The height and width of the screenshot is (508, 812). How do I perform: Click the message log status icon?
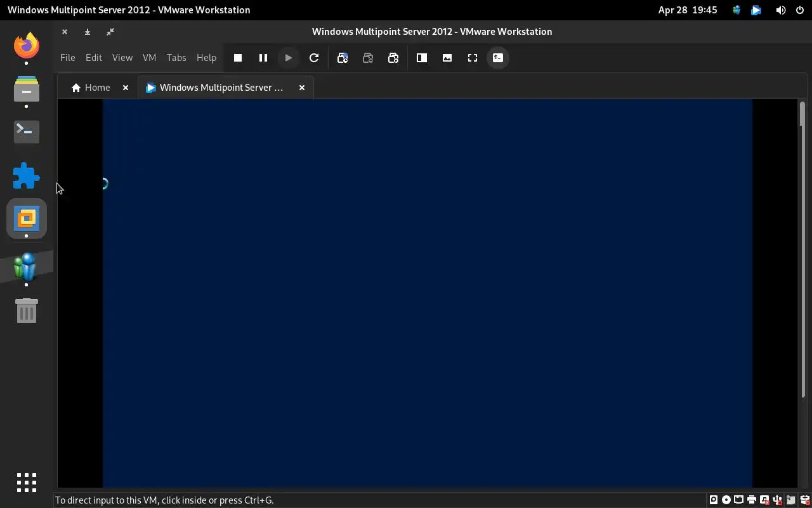(x=792, y=500)
